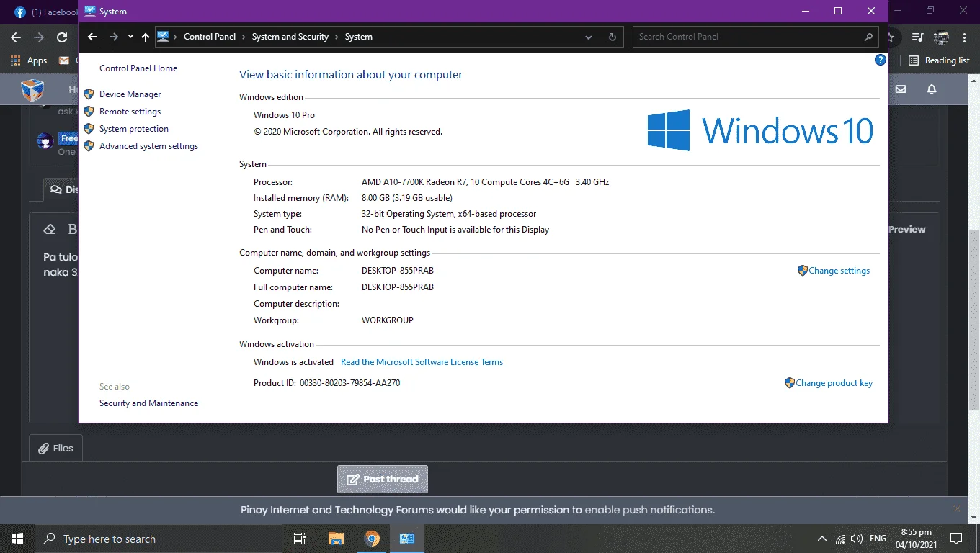This screenshot has width=980, height=553.
Task: Click the user avatar in the forum post
Action: click(45, 140)
